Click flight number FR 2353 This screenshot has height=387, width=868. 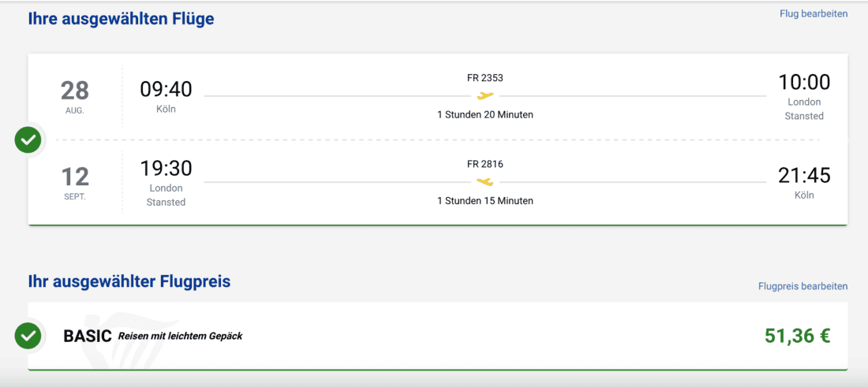(x=485, y=78)
